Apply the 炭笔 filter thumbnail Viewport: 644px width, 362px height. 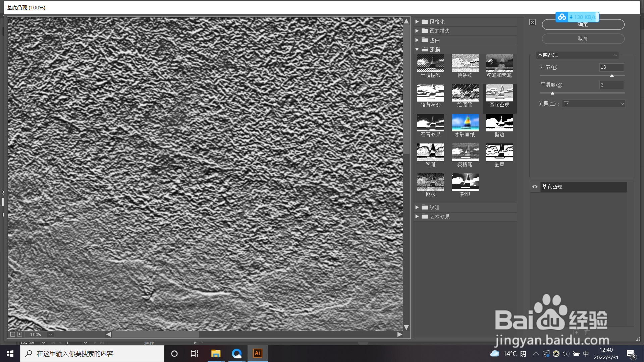pos(430,153)
